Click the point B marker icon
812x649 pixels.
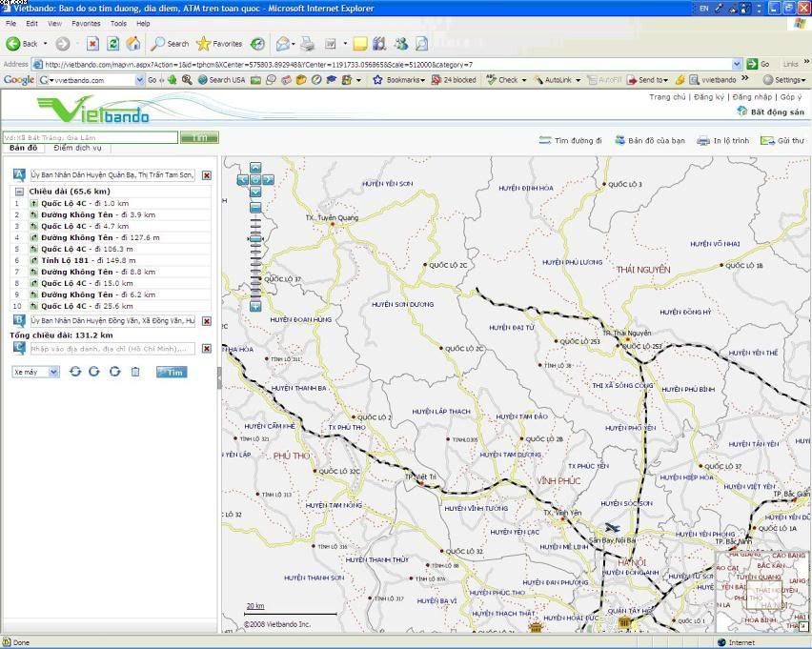pyautogui.click(x=19, y=321)
